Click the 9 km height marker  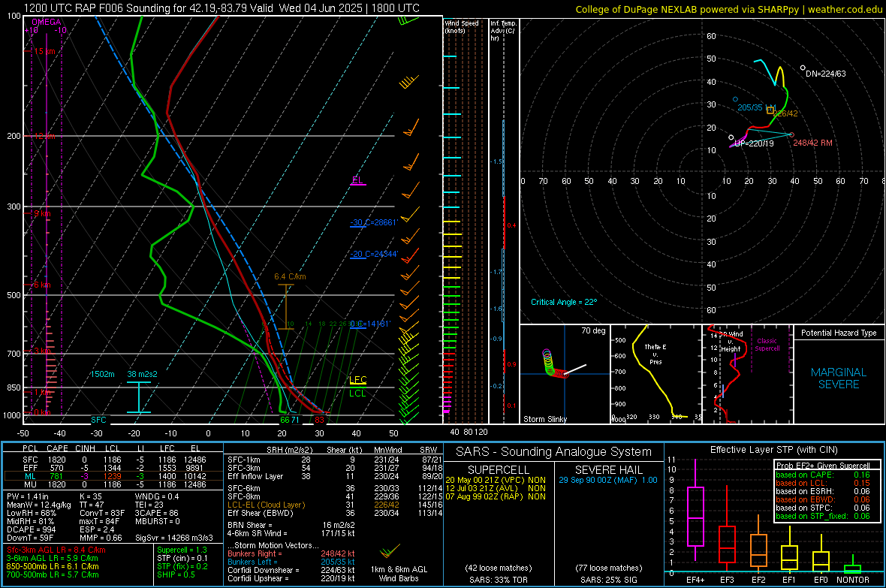click(42, 214)
